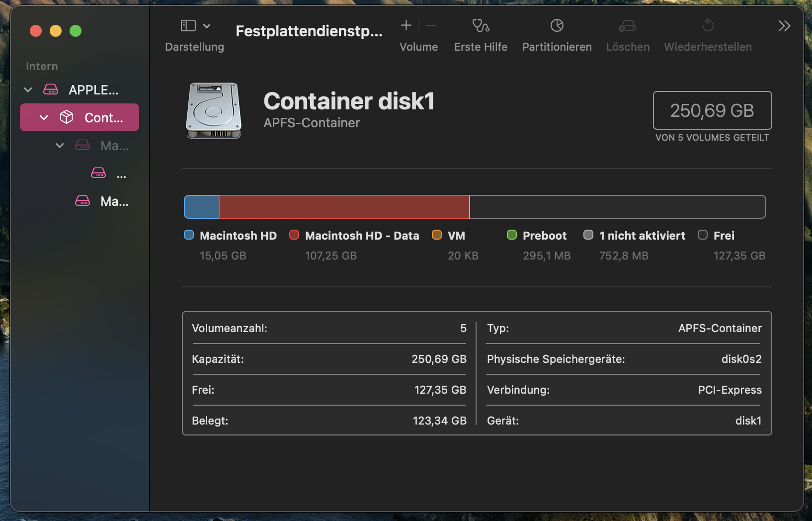The image size is (812, 521).
Task: Click the plus icon to add volume
Action: (406, 25)
